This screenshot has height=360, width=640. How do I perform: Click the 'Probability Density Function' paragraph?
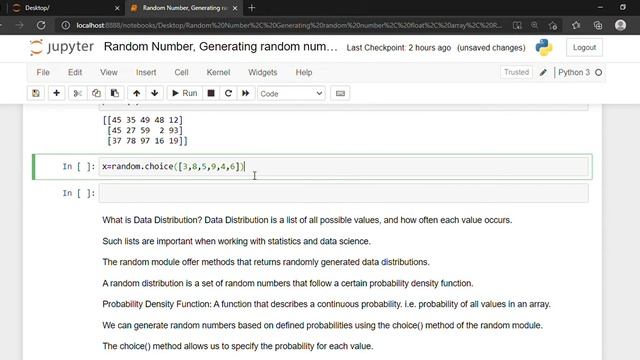[x=326, y=304]
